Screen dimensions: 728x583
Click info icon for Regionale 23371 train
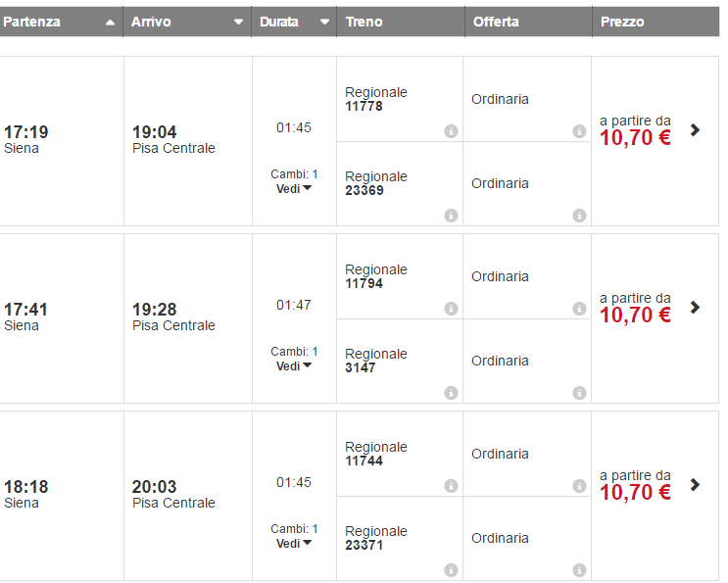(x=451, y=570)
